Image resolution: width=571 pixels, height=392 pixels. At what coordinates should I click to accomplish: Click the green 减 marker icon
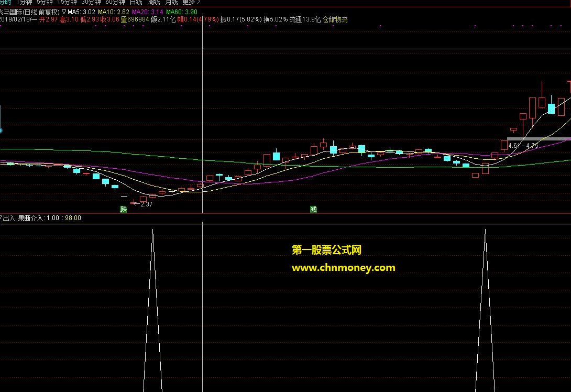[x=313, y=209]
